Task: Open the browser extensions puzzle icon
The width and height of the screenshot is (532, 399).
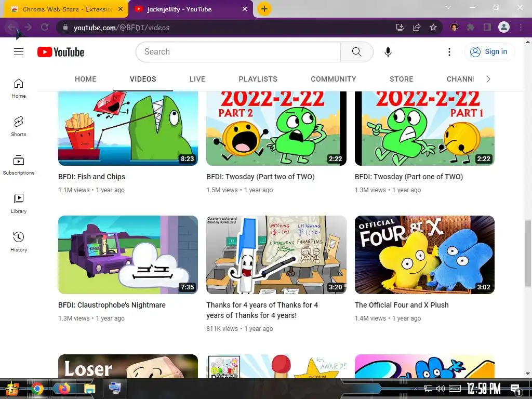Action: coord(471,27)
